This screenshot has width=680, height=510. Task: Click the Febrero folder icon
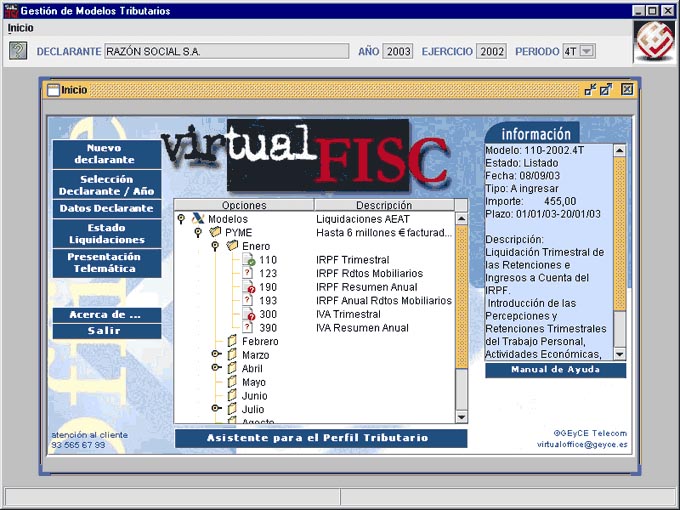[232, 341]
